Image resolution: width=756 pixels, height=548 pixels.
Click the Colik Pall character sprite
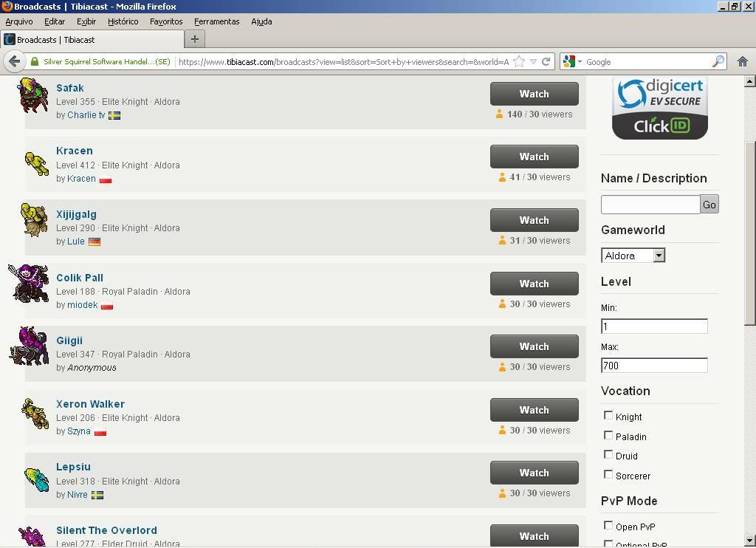pos(30,284)
